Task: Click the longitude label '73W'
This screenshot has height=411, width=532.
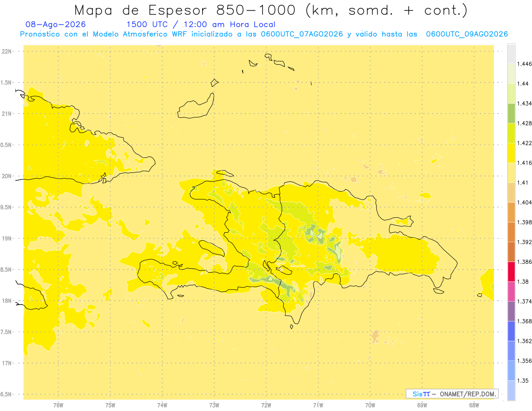Action: click(214, 405)
